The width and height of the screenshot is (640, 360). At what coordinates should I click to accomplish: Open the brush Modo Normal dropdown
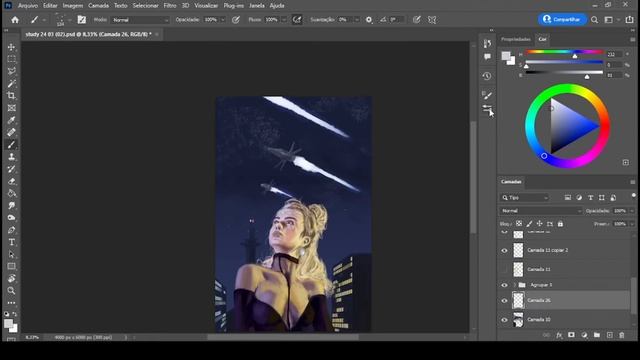pyautogui.click(x=140, y=20)
